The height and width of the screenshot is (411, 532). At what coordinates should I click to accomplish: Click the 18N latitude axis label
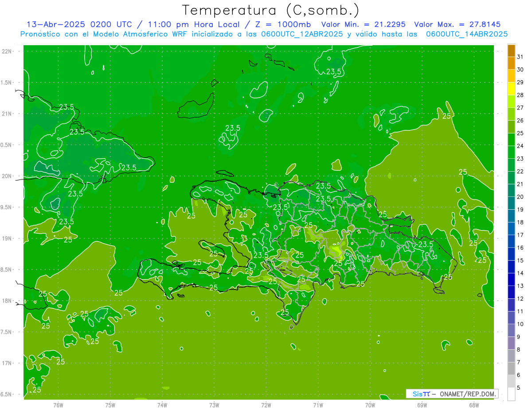click(6, 301)
